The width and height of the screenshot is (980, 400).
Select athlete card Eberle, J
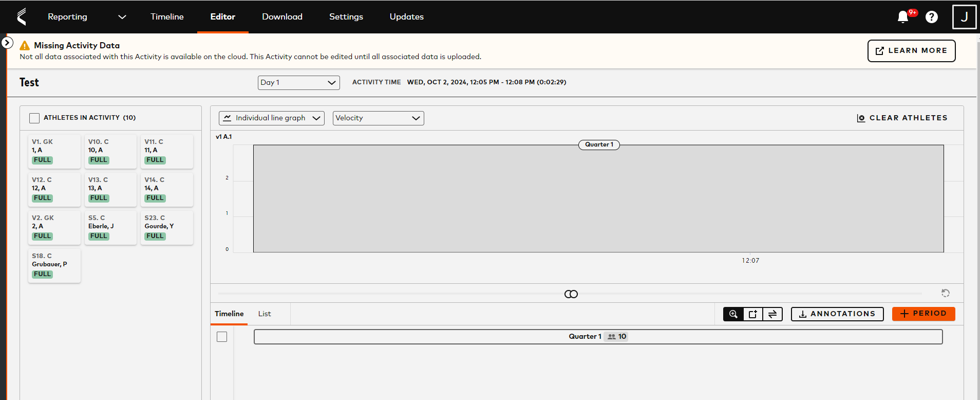tap(110, 227)
